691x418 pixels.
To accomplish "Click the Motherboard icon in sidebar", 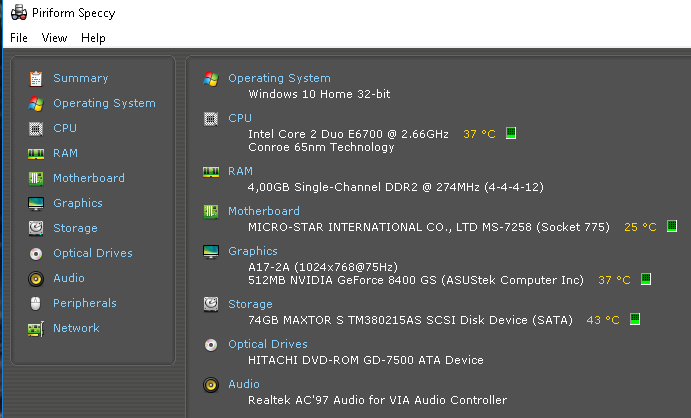I will (36, 178).
